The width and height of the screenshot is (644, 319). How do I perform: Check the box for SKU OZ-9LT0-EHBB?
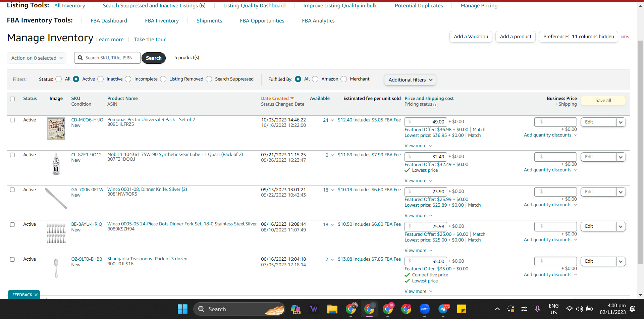(12, 259)
